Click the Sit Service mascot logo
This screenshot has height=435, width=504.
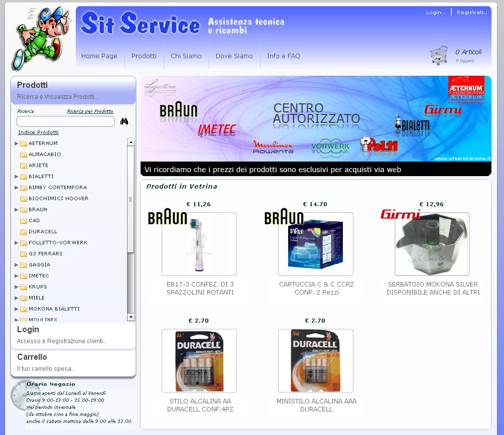tap(40, 38)
